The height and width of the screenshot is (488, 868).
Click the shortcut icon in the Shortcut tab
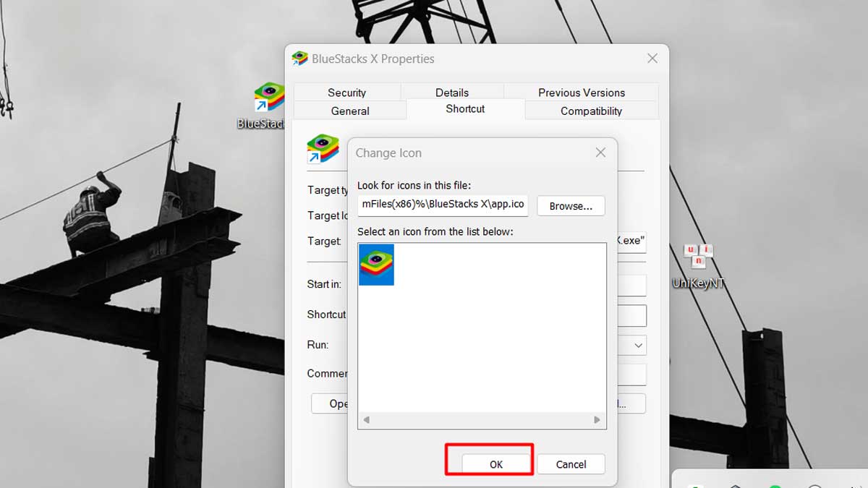323,150
